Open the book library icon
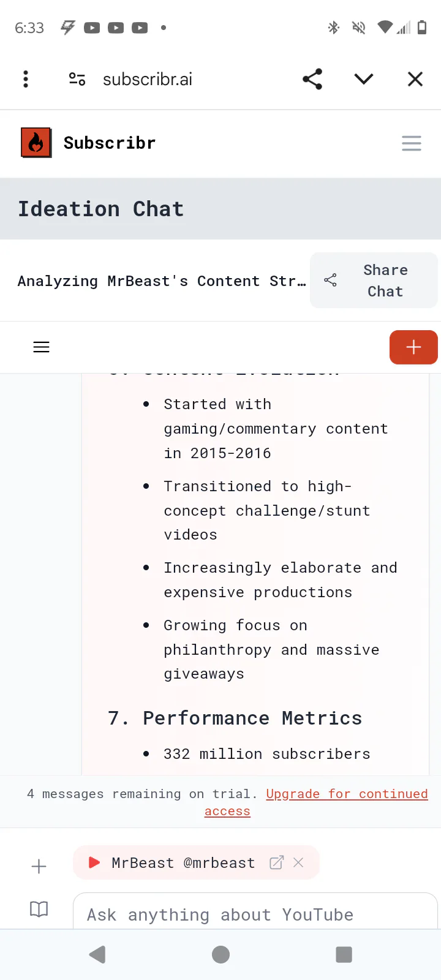Viewport: 441px width, 980px height. 39,909
